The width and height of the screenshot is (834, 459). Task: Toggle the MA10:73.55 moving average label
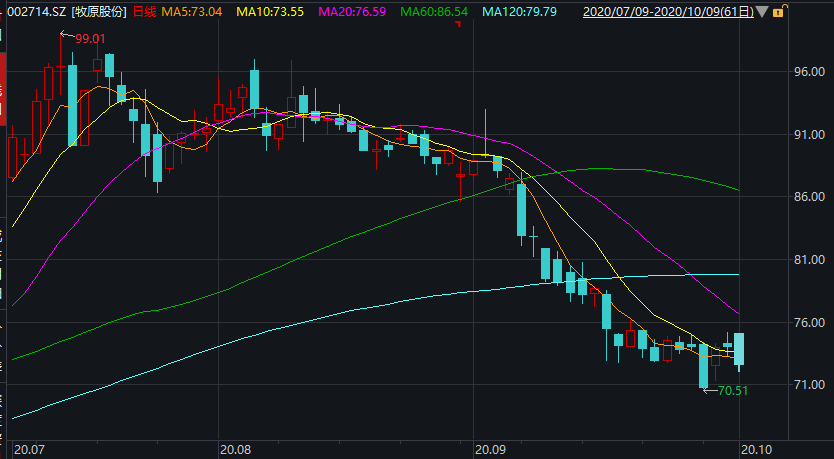click(271, 13)
